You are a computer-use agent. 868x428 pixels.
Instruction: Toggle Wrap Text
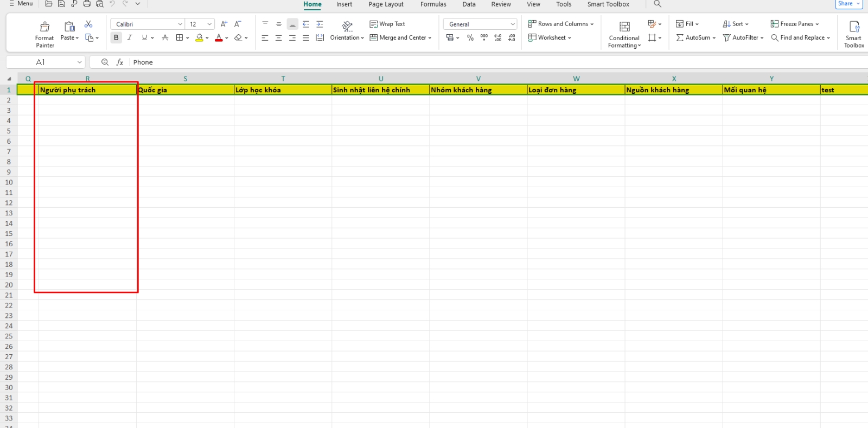click(387, 24)
